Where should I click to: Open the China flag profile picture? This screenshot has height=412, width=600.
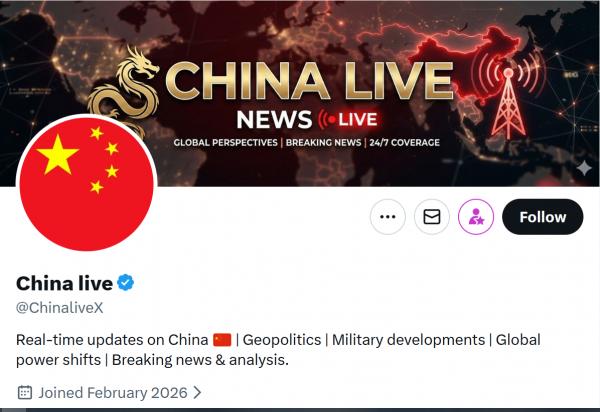point(86,184)
